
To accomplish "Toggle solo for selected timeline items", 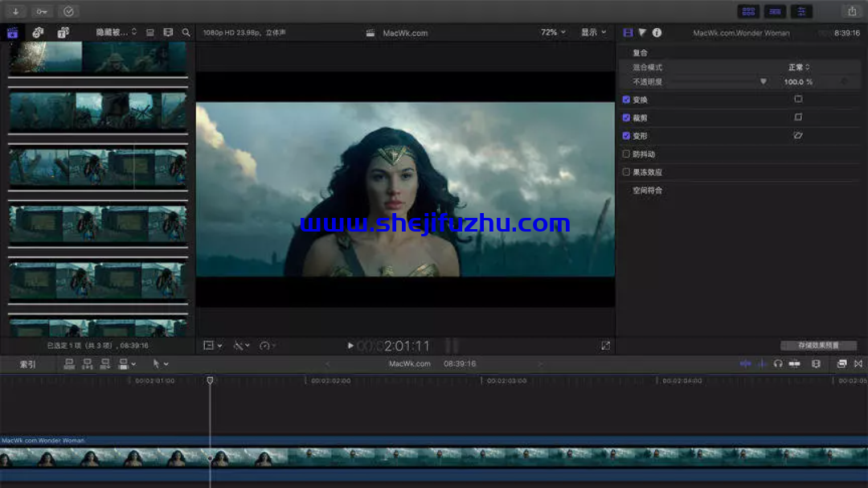I will click(x=778, y=364).
